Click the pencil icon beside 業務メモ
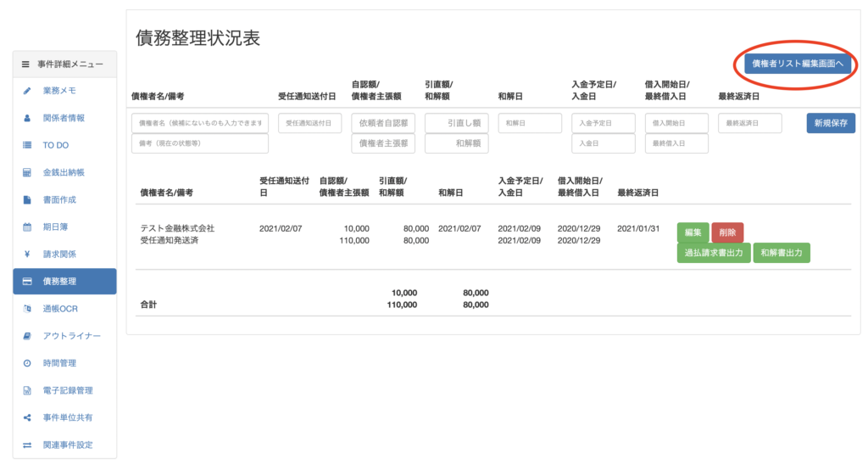 click(x=26, y=91)
